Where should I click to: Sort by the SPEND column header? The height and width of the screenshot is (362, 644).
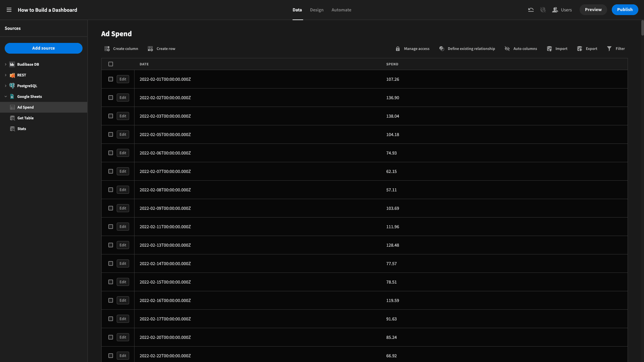(392, 64)
